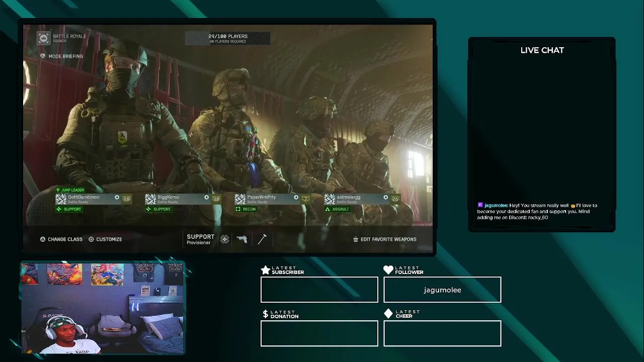The image size is (644, 362).
Task: Click BiggKomo's Support class tag
Action: coord(158,209)
